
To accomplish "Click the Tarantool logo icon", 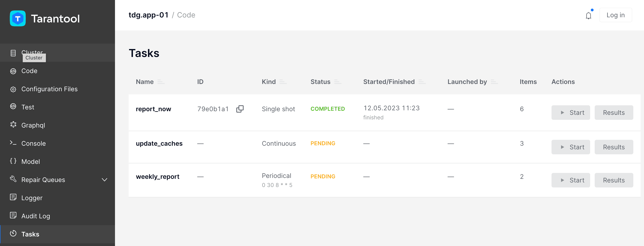I will (x=17, y=18).
